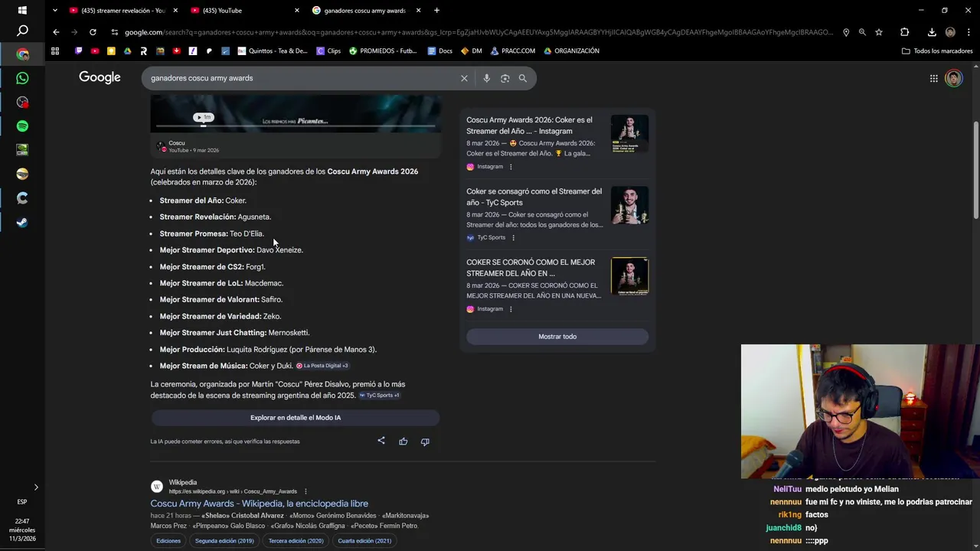Viewport: 980px width, 551px height.
Task: Open more options for Wikipedia result
Action: 305,491
